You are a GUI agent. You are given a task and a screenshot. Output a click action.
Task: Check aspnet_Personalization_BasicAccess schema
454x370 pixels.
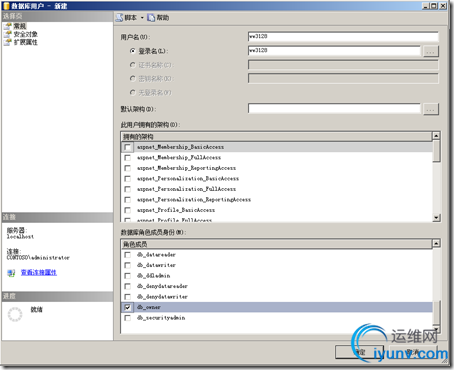pyautogui.click(x=127, y=178)
